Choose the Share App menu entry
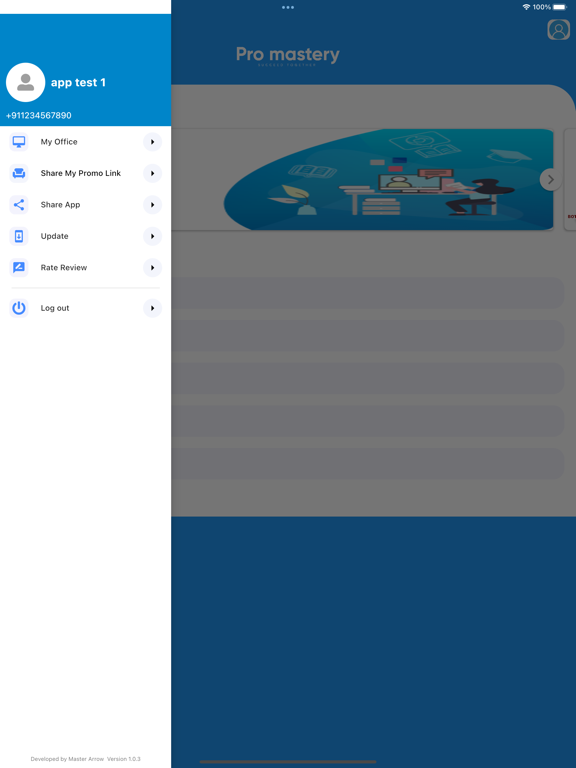 click(86, 205)
